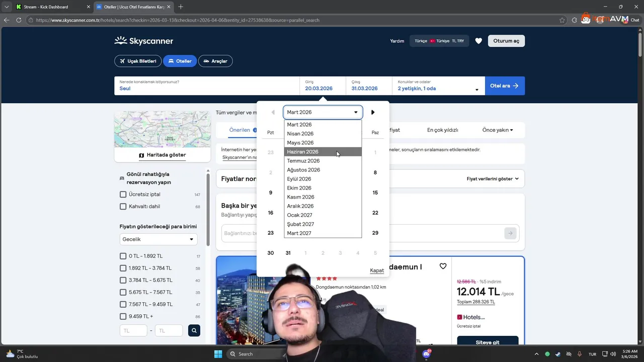
Task: Switch to Araçlar tab
Action: 215,61
